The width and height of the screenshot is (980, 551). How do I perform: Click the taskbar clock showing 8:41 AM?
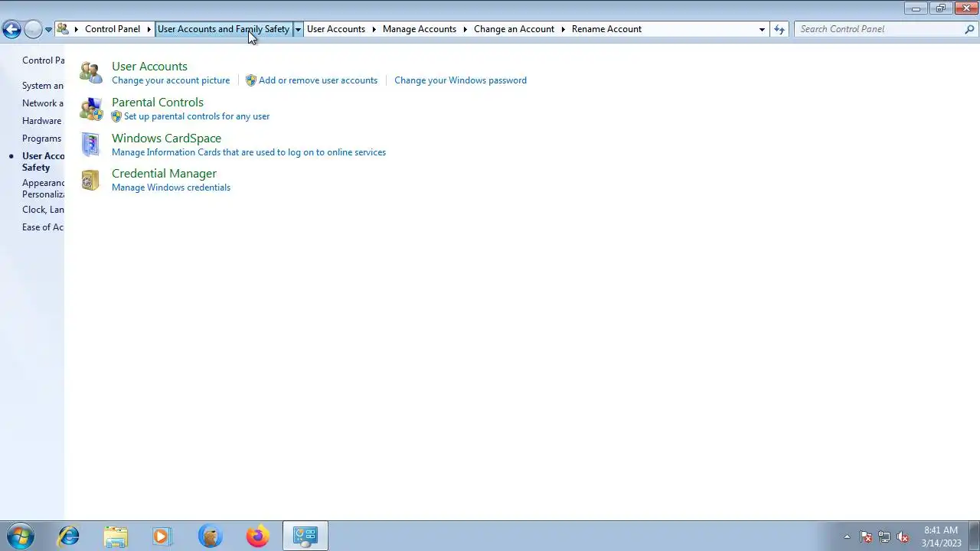tap(941, 536)
